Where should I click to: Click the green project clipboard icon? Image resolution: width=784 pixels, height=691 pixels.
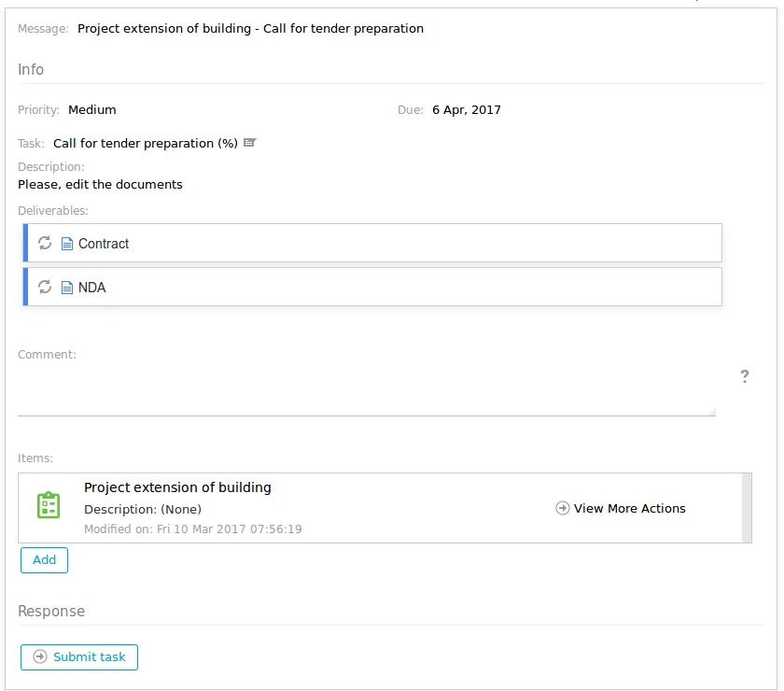[49, 505]
